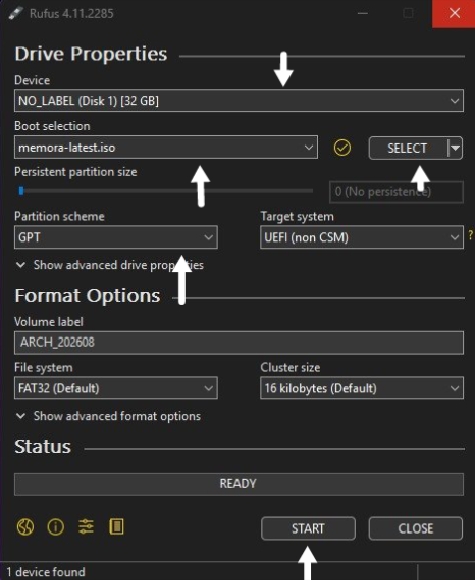Click the Volume label field ARCH_202608
Screen dimensions: 475x580
click(239, 343)
